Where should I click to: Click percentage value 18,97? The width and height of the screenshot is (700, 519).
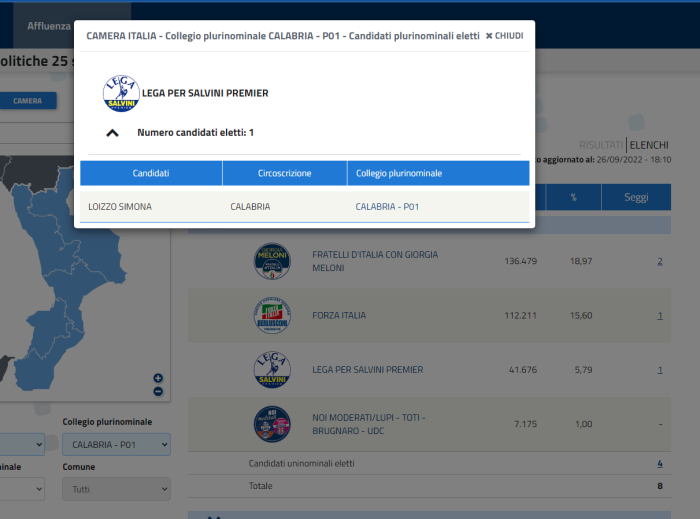581,261
